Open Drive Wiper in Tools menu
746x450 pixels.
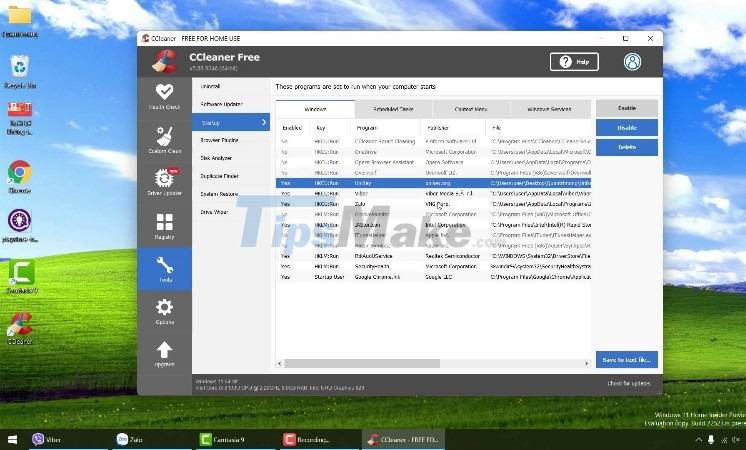[x=231, y=212]
